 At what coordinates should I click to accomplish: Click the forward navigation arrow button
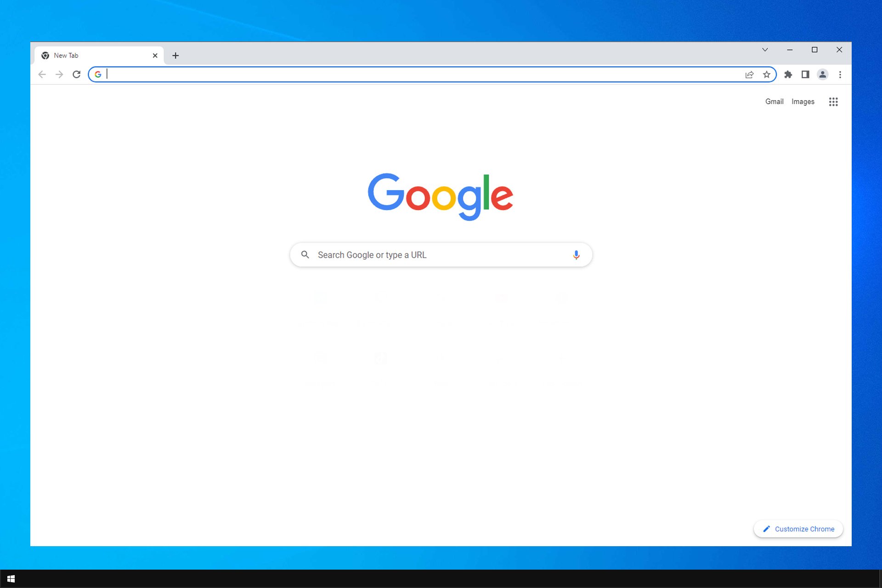tap(60, 74)
